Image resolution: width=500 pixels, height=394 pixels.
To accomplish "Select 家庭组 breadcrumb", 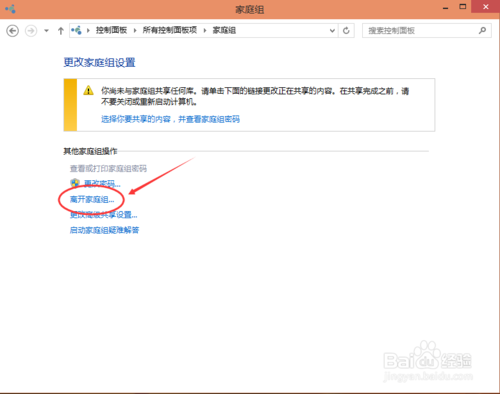I will pyautogui.click(x=224, y=30).
